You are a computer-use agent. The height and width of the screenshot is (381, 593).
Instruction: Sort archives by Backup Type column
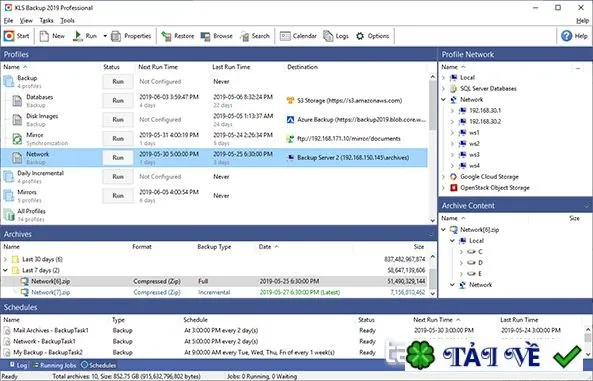point(214,247)
